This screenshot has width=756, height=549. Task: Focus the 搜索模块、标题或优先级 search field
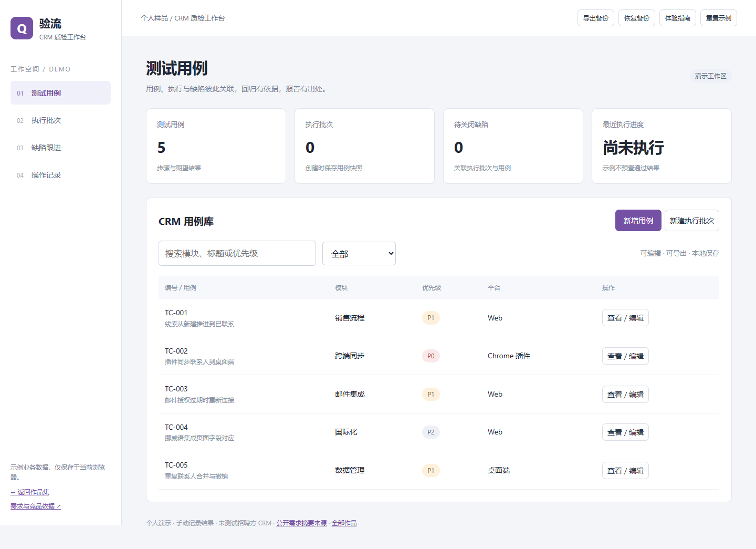click(x=237, y=253)
